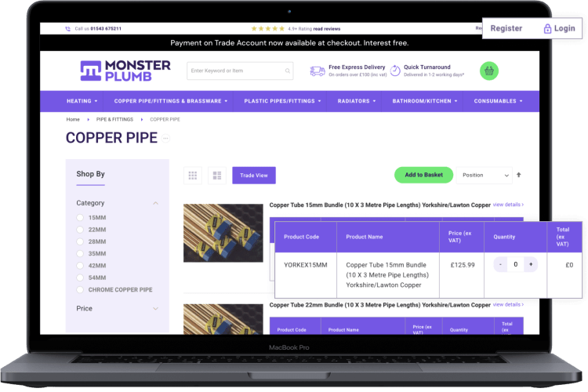View details for 22mm Copper Tube
588x392 pixels.
click(508, 304)
